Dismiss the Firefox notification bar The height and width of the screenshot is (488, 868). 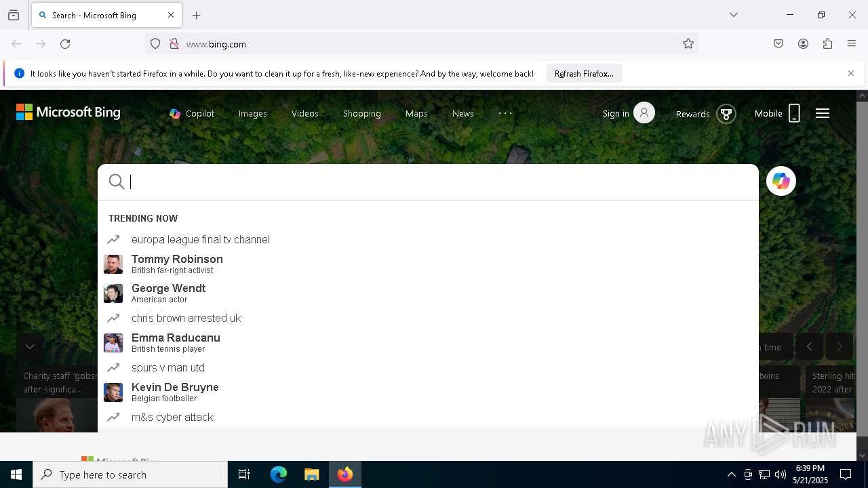851,73
